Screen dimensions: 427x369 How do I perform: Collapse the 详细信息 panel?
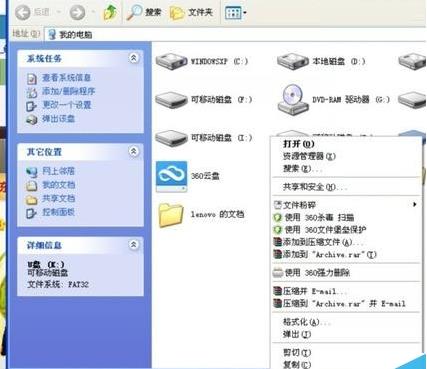pyautogui.click(x=134, y=245)
